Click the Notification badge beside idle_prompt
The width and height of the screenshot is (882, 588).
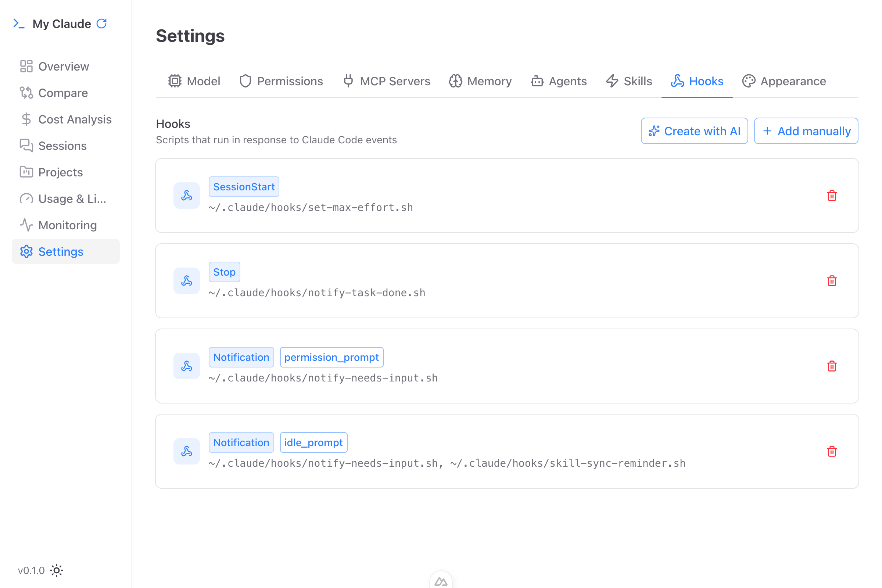click(x=241, y=442)
